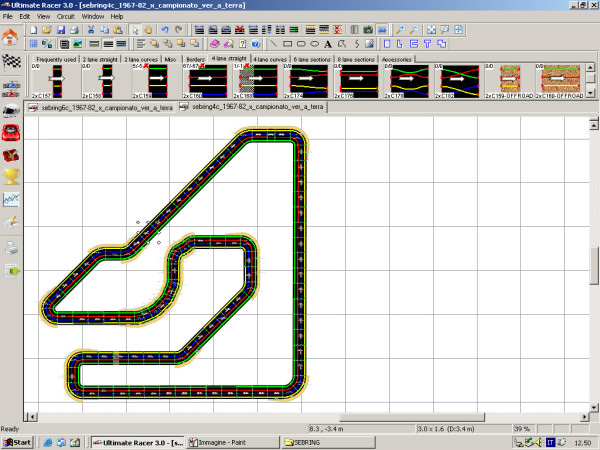The height and width of the screenshot is (450, 600).
Task: Toggle the hand pan tool
Action: point(149,30)
